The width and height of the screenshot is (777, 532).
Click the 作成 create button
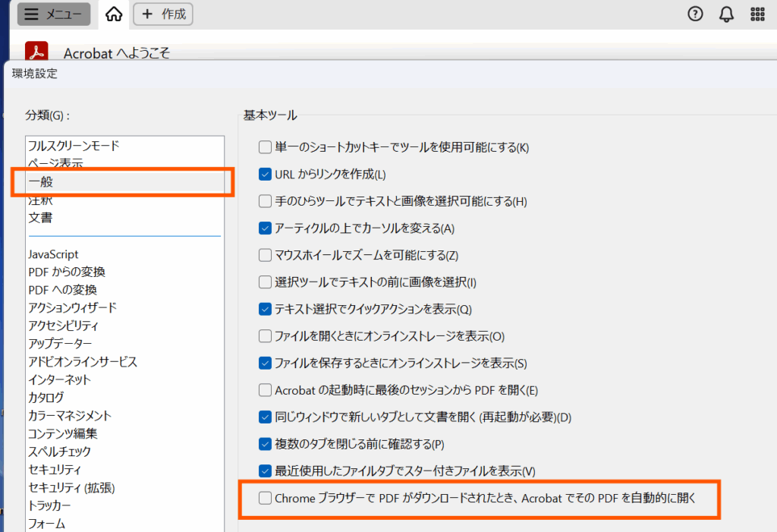coord(163,14)
